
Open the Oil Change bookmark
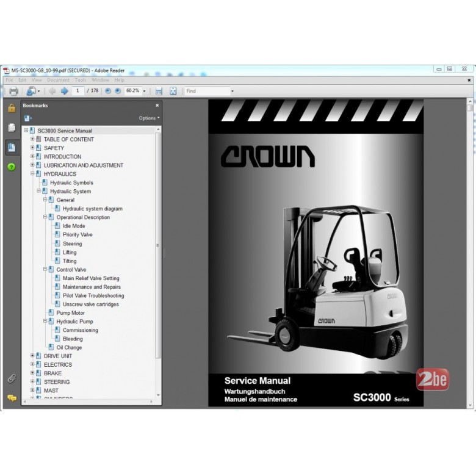tap(69, 348)
